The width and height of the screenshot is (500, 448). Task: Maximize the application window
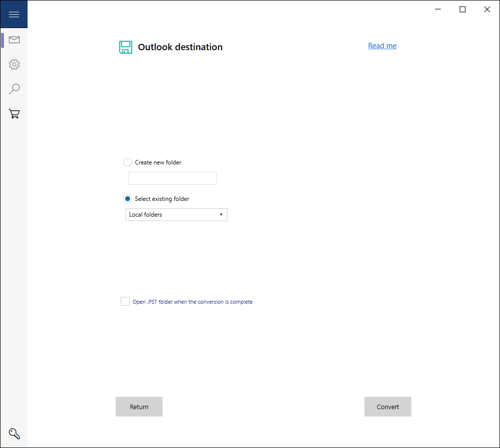click(463, 9)
